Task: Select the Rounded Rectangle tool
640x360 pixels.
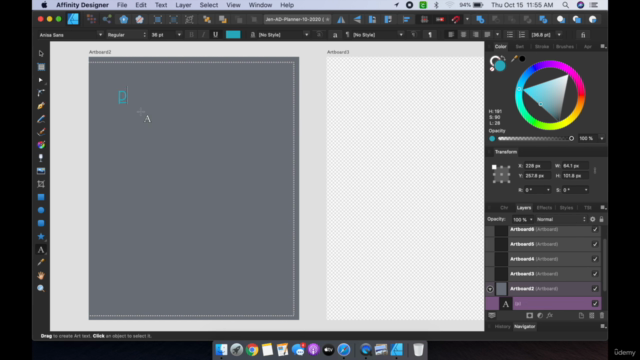Action: click(41, 223)
